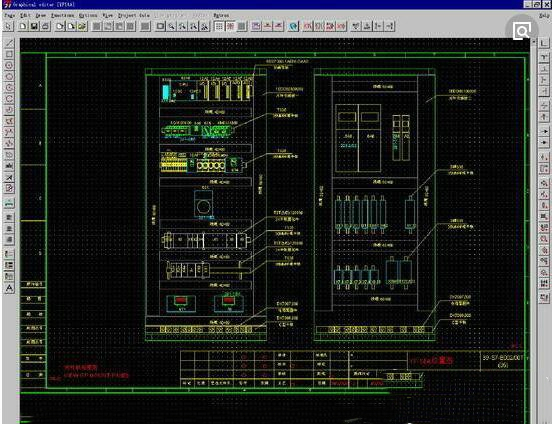Click the Save diskette icon
This screenshot has width=552, height=424.
(34, 26)
